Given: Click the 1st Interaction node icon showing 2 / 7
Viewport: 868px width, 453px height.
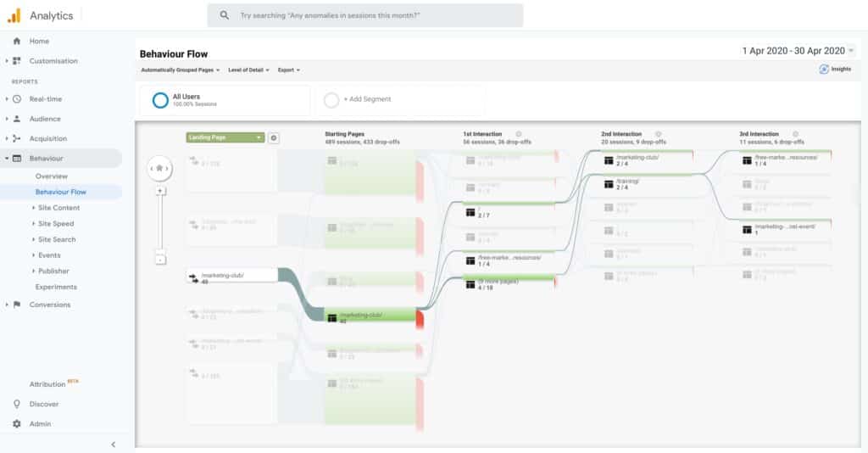Looking at the screenshot, I should [x=470, y=212].
